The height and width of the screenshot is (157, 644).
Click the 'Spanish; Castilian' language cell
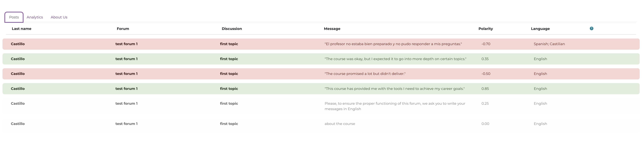(x=549, y=44)
